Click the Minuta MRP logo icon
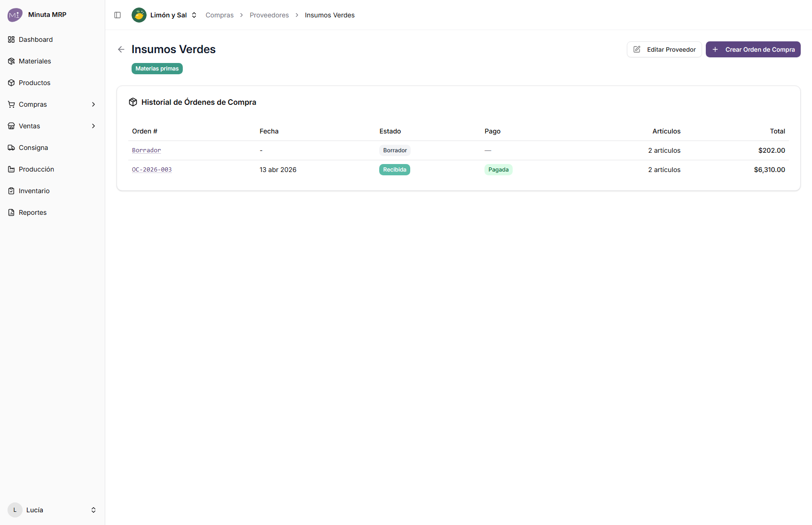This screenshot has height=525, width=812. tap(15, 15)
